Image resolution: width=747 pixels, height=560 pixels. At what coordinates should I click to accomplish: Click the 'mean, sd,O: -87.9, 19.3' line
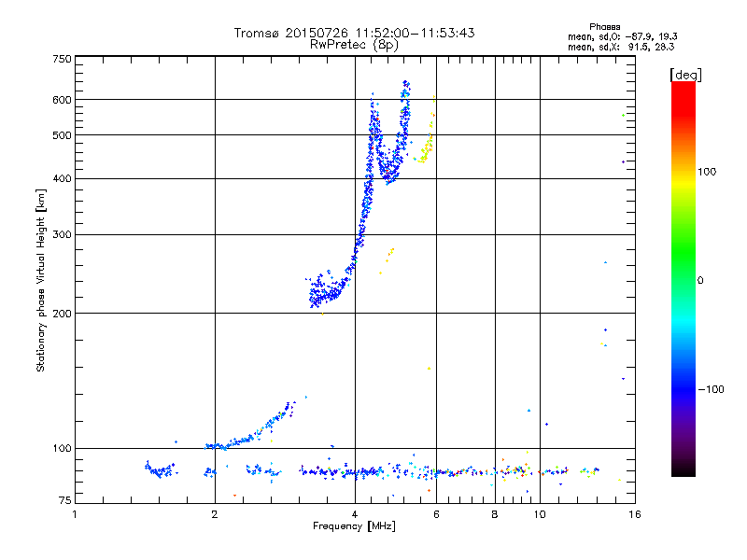click(622, 36)
